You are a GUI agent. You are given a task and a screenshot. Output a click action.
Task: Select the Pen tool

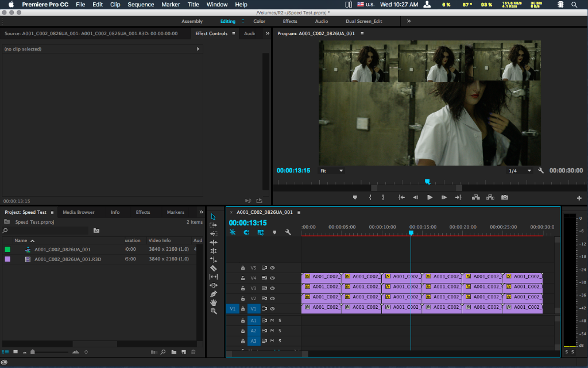[214, 294]
